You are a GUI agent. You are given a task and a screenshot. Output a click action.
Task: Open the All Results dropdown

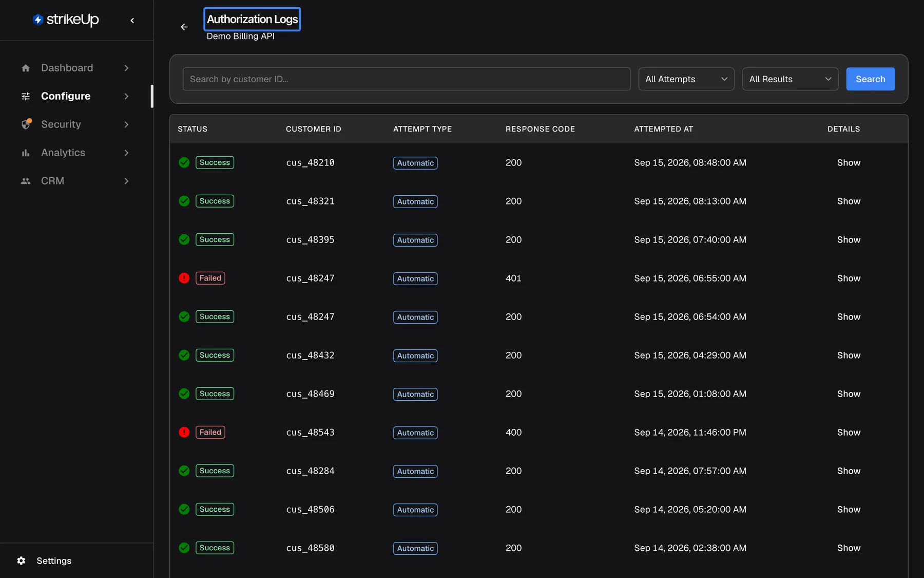coord(790,79)
